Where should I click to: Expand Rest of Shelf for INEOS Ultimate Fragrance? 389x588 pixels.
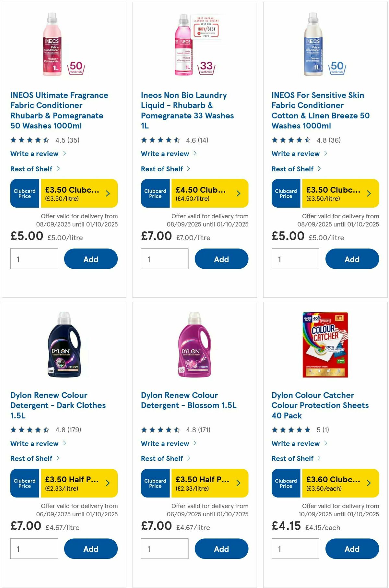(33, 169)
